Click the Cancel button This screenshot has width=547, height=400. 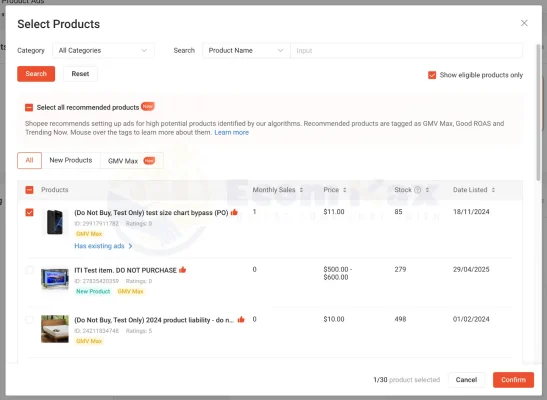(466, 380)
